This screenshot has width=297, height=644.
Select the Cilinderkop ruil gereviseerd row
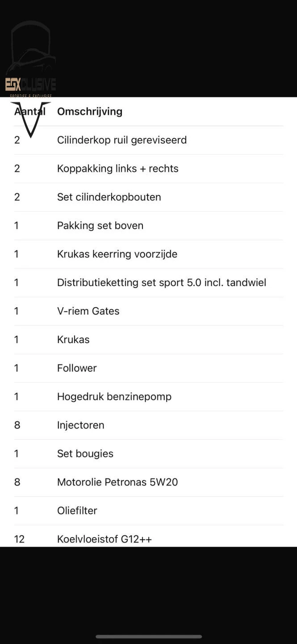click(x=122, y=140)
